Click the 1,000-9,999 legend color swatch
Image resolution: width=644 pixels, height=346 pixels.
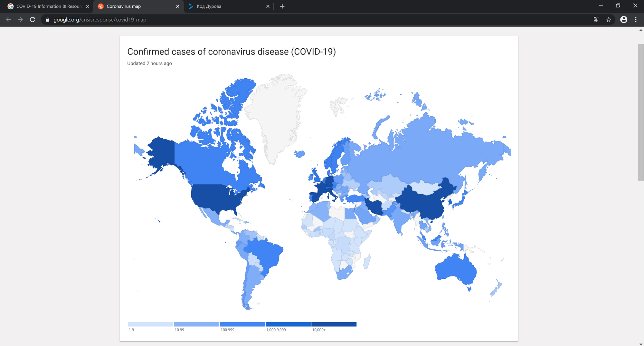tap(288, 324)
